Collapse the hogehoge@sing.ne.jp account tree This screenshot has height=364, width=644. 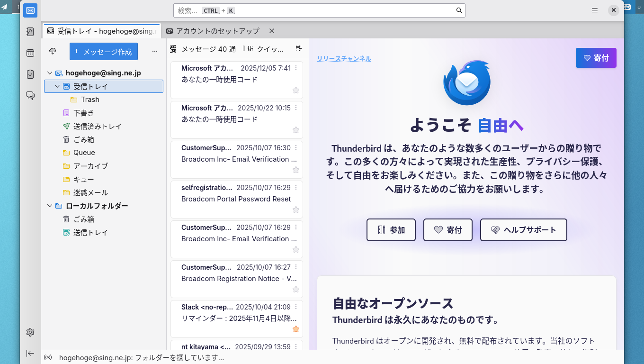tap(50, 73)
